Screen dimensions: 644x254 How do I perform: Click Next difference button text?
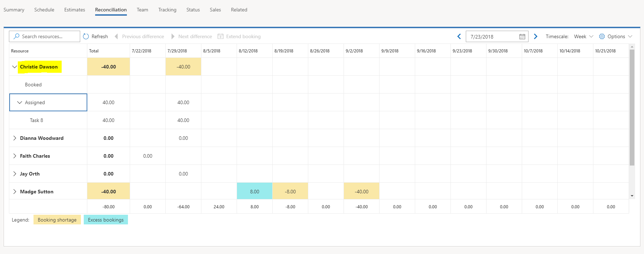click(195, 36)
